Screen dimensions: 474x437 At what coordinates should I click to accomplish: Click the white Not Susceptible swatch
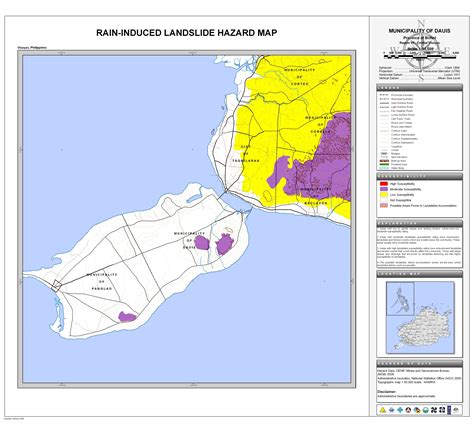(x=383, y=200)
